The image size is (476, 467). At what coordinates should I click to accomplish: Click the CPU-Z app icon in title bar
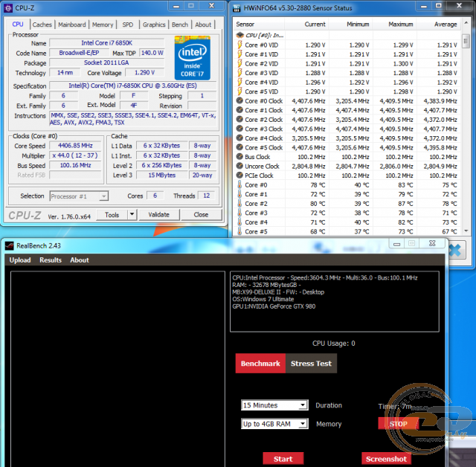8,8
